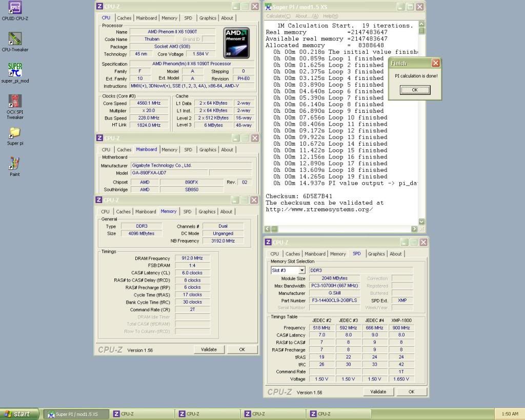Open the Super pi folder icon
This screenshot has width=525, height=420.
pyautogui.click(x=15, y=133)
